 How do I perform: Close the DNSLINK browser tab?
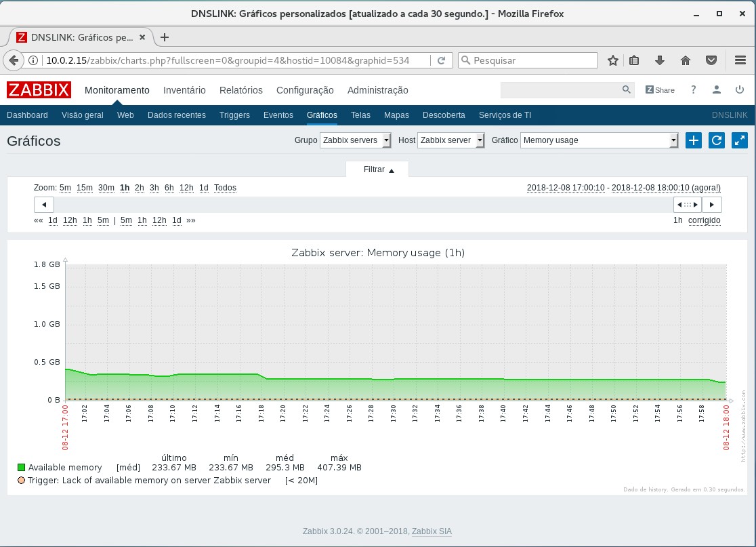142,37
